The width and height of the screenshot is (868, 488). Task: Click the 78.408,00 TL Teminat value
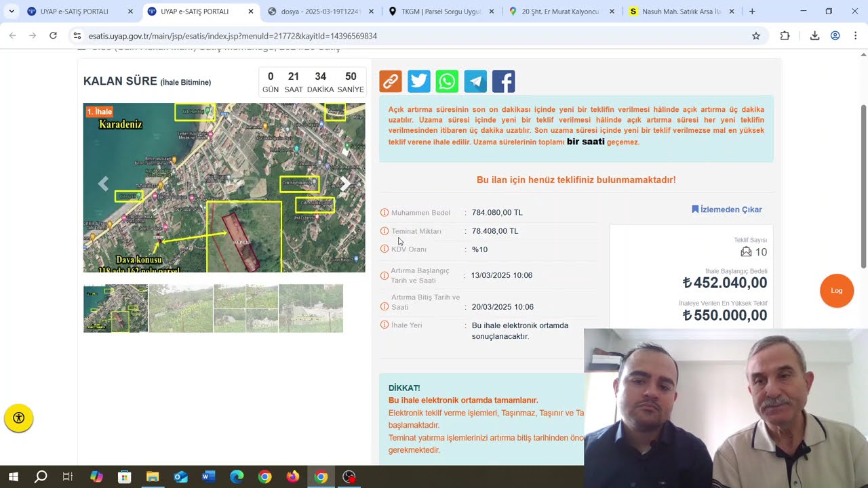click(x=495, y=231)
